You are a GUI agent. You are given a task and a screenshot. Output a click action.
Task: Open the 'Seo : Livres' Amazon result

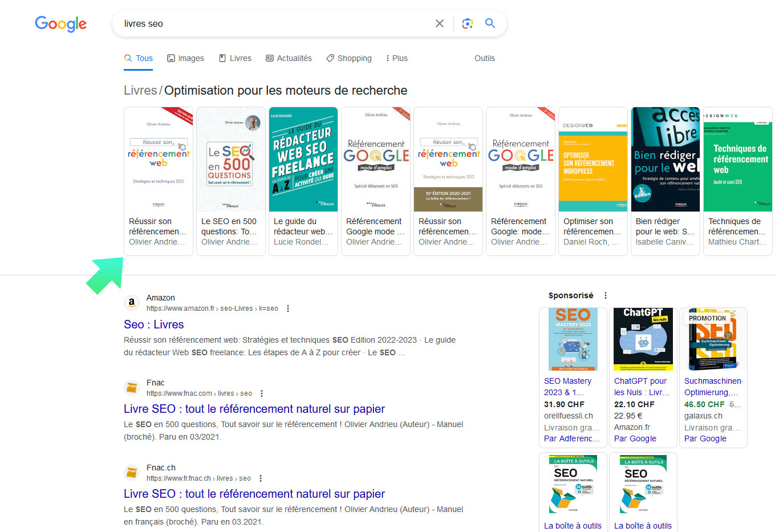(x=154, y=324)
